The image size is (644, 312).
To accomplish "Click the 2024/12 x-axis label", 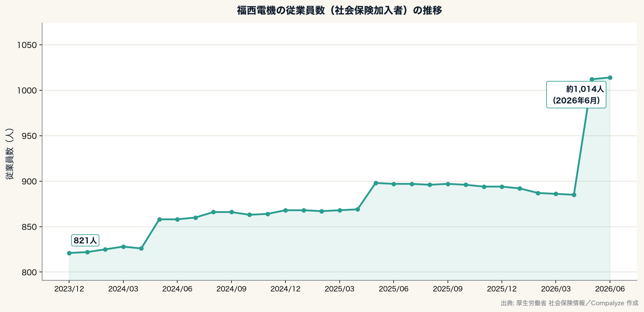I will coord(285,289).
